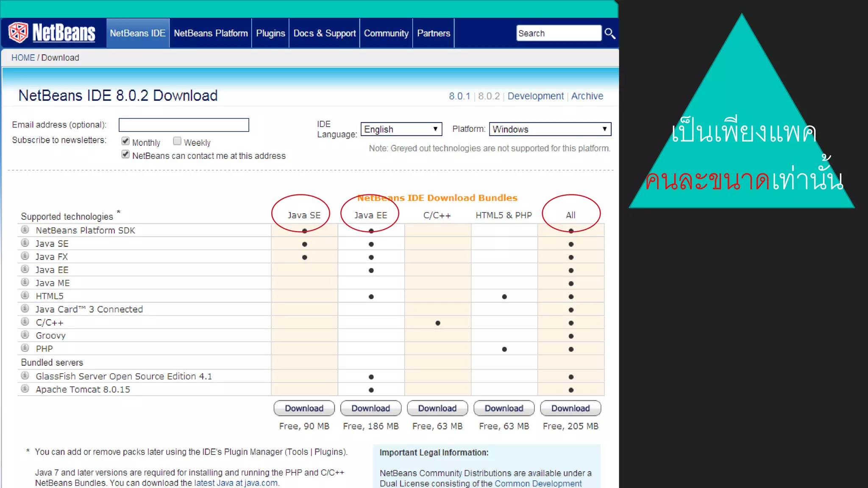Click the HOME breadcrumb link
This screenshot has width=868, height=488.
(23, 58)
